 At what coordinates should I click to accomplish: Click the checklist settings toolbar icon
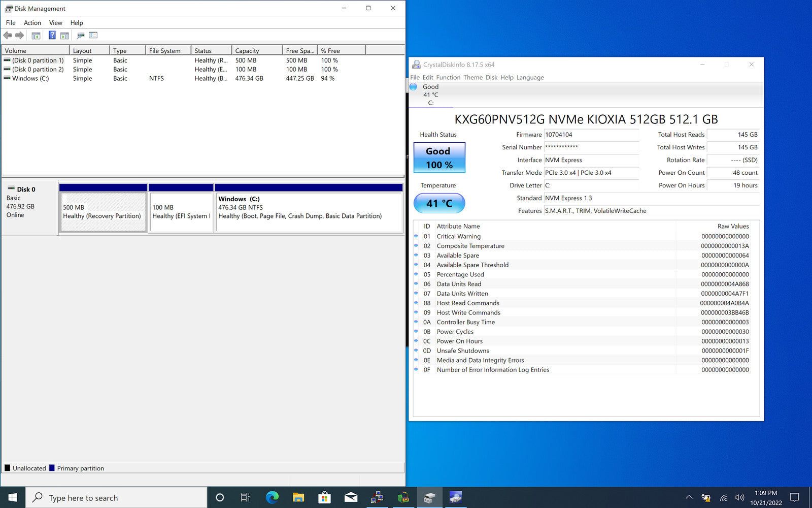coord(93,36)
